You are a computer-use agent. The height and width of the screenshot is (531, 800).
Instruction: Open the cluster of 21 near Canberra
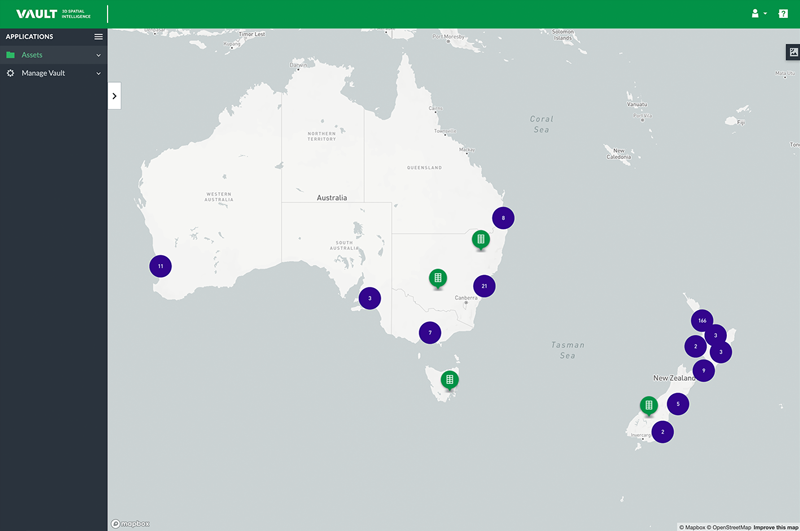pos(484,286)
